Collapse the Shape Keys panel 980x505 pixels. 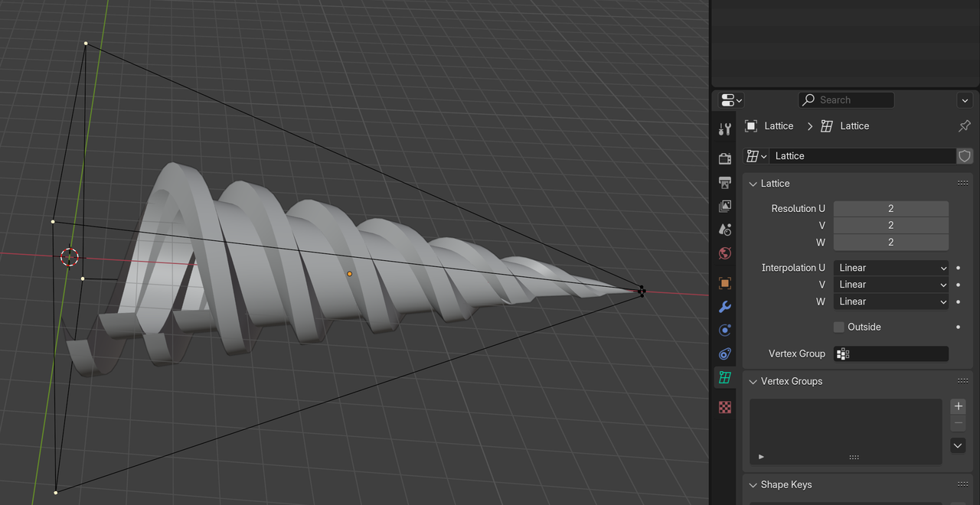click(753, 485)
